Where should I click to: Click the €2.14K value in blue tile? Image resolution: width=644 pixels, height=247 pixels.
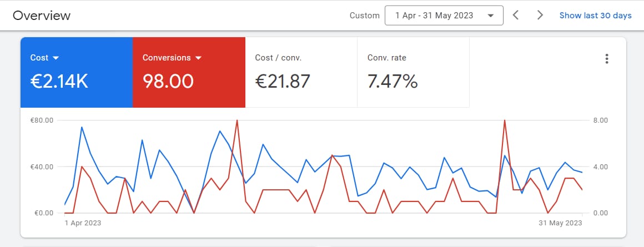[x=59, y=82]
